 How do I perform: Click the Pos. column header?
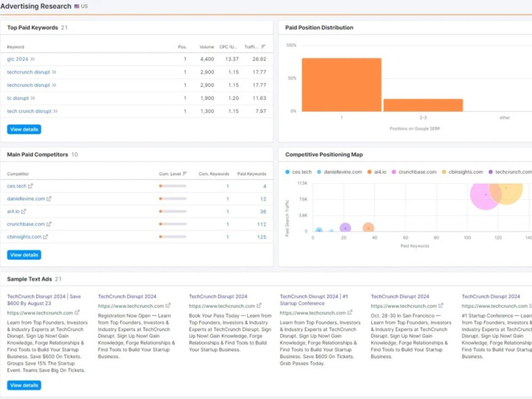(x=182, y=47)
